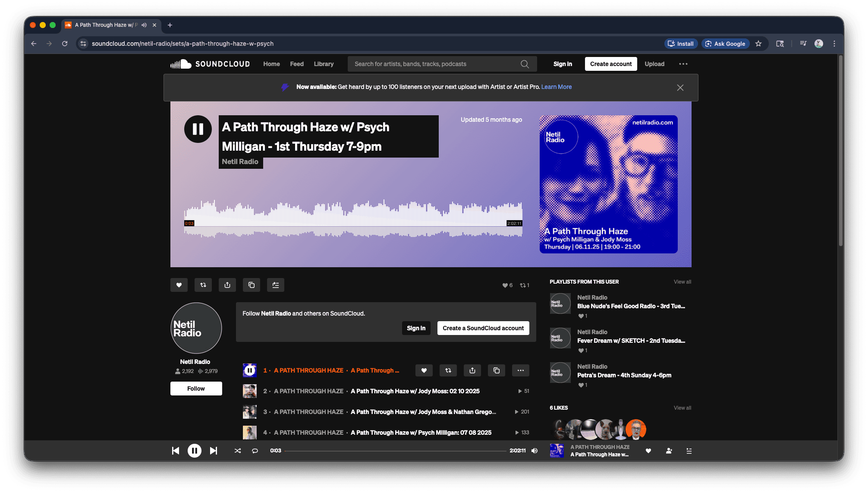This screenshot has height=493, width=868.
Task: Enable shuffle in the player bar
Action: [237, 450]
